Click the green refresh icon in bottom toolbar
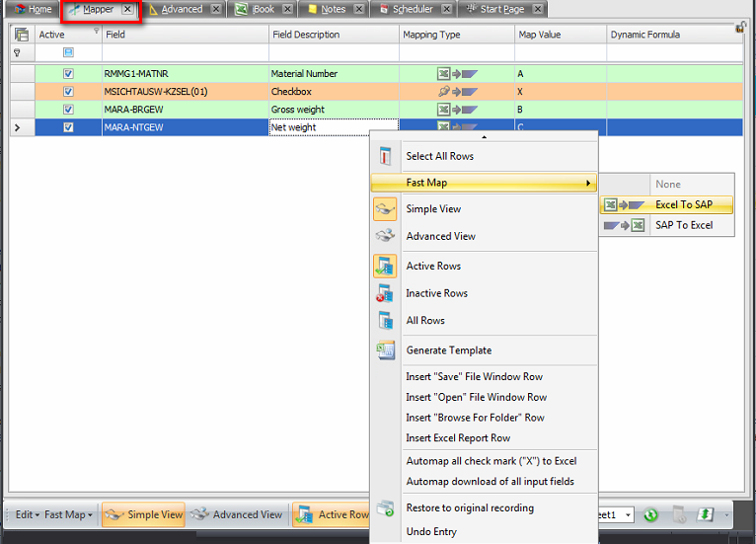 650,515
